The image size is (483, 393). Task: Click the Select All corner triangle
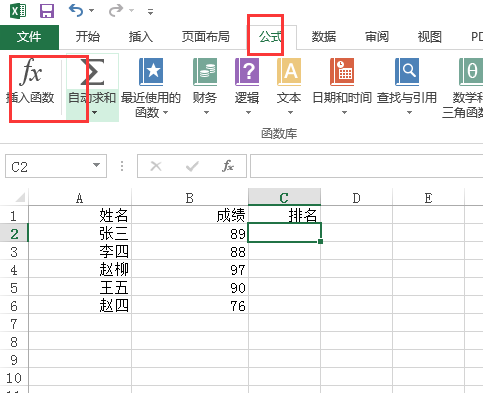(x=19, y=198)
